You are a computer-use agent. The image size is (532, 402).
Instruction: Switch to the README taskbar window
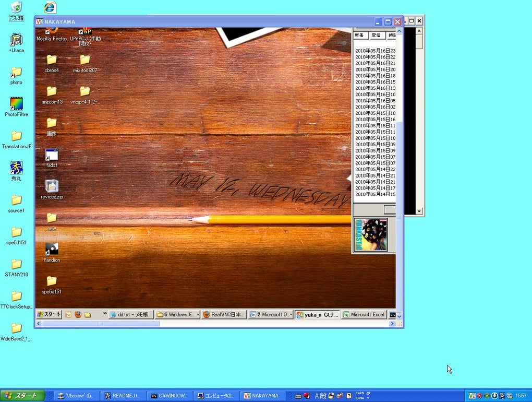(x=122, y=396)
